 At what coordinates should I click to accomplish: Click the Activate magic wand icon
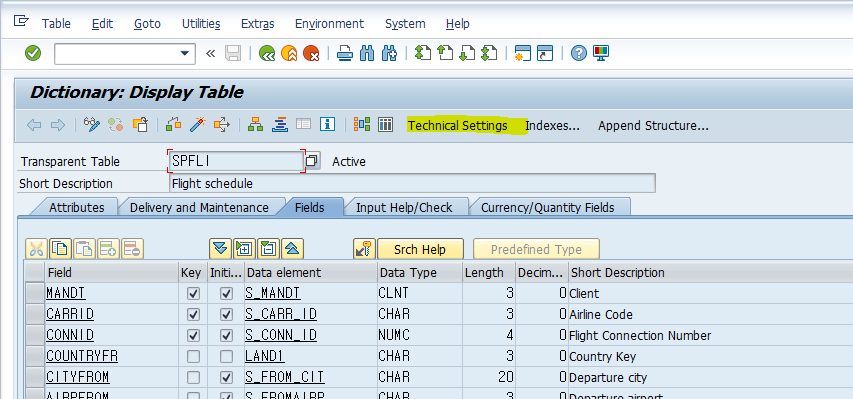197,125
